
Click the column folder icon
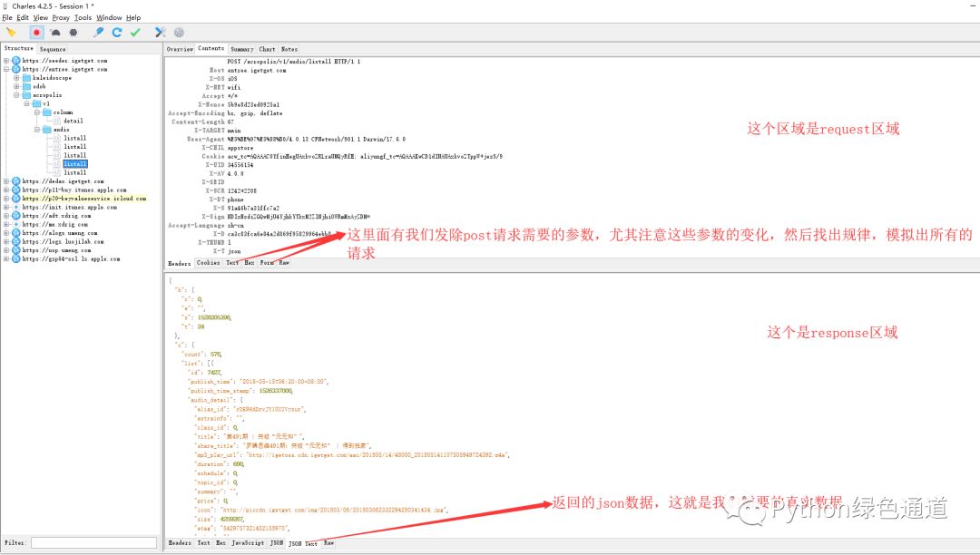tap(47, 112)
